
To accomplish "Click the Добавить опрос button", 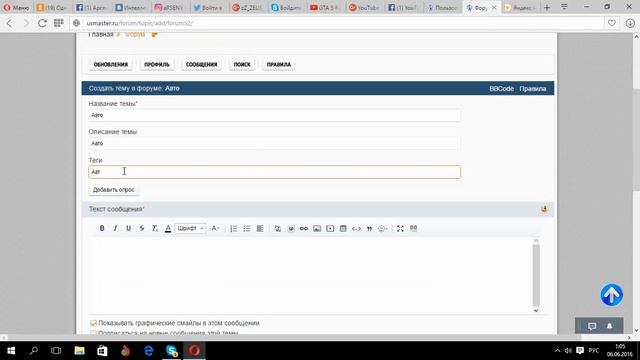I will [x=113, y=190].
